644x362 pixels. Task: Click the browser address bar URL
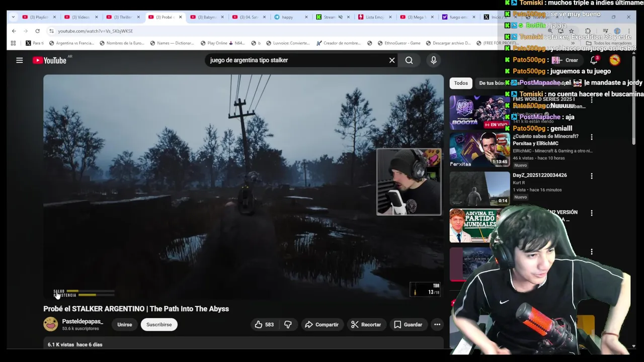96,31
